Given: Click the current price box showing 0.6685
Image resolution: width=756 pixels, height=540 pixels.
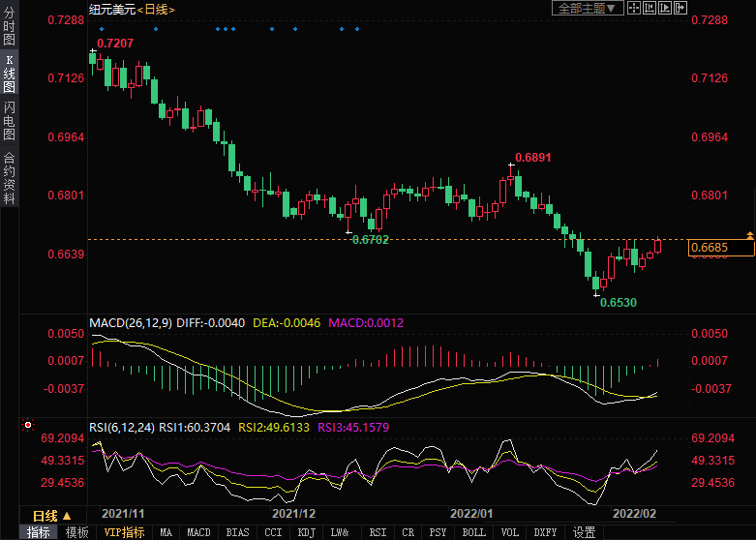Looking at the screenshot, I should (x=721, y=249).
